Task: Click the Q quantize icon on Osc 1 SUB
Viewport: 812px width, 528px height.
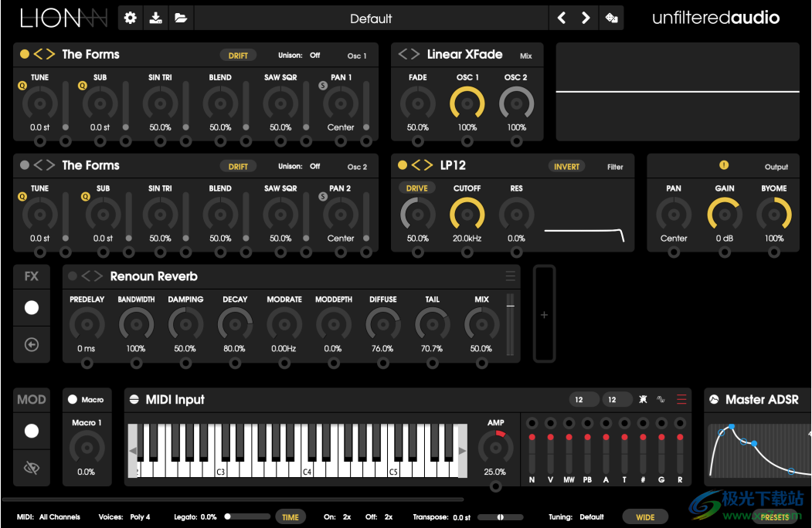Action: tap(83, 86)
